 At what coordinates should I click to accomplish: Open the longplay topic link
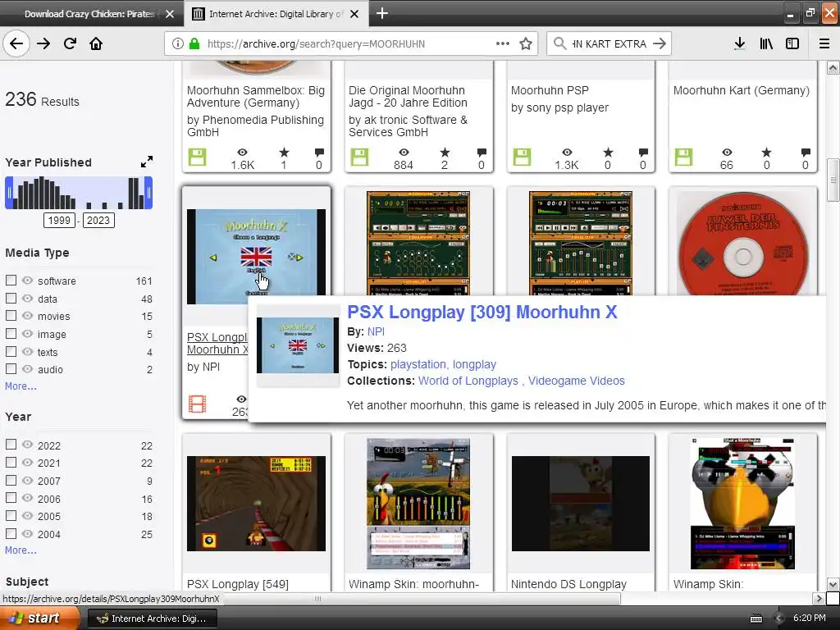474,364
